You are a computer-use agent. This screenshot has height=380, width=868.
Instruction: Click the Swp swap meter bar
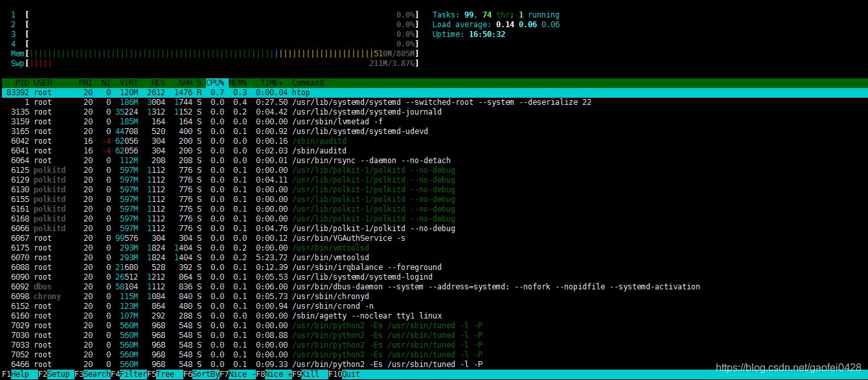tap(215, 63)
